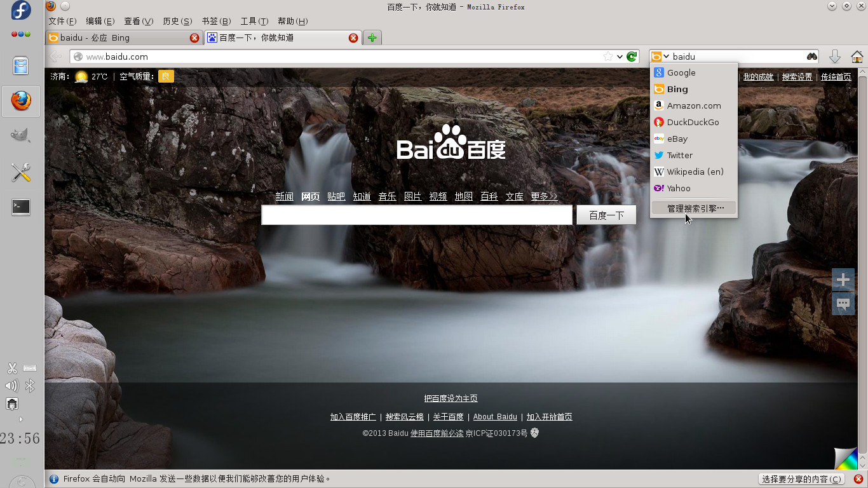This screenshot has width=868, height=488.
Task: Open the 文件(F) menu
Action: (x=62, y=21)
